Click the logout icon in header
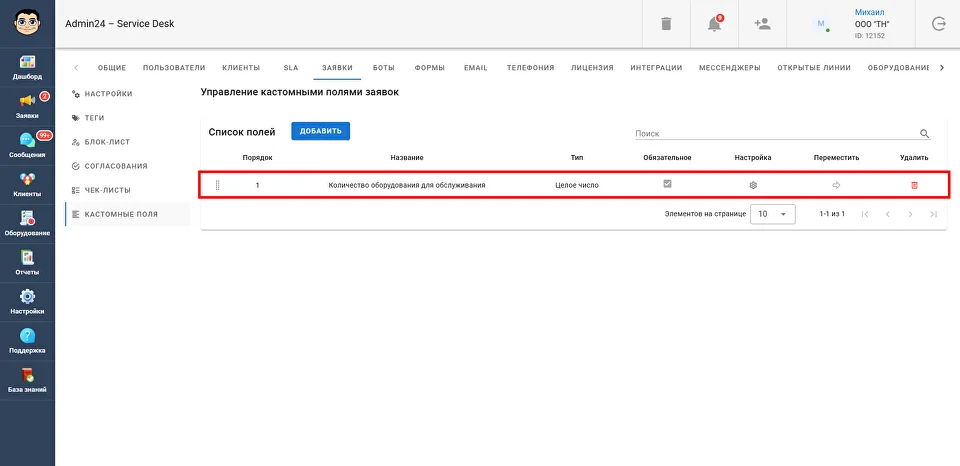The image size is (960, 466). 938,24
